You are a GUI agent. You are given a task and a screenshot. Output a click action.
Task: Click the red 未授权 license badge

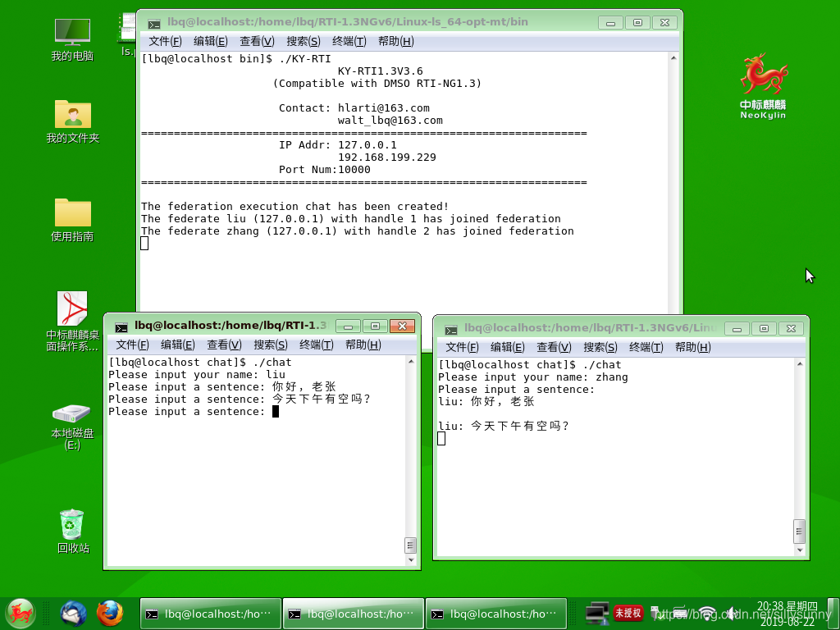click(628, 613)
